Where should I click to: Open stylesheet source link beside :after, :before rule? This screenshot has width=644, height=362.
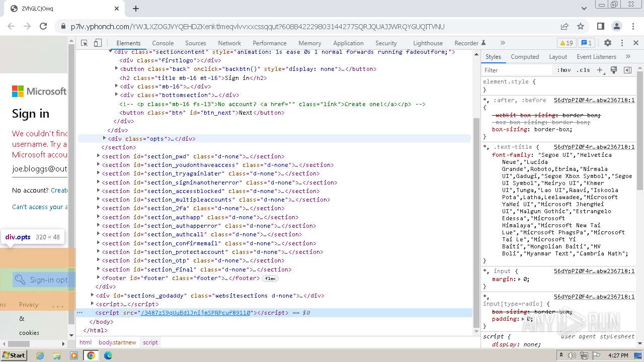click(594, 100)
